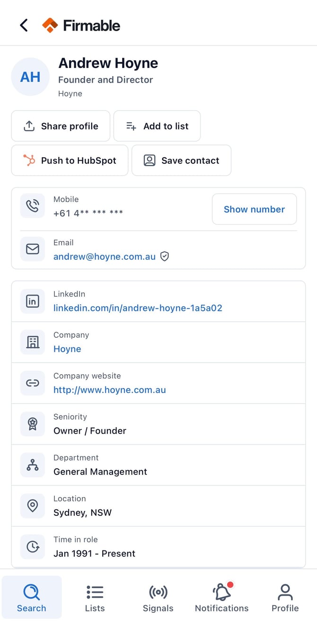The width and height of the screenshot is (317, 644).
Task: Switch to the Search tab
Action: 32,597
